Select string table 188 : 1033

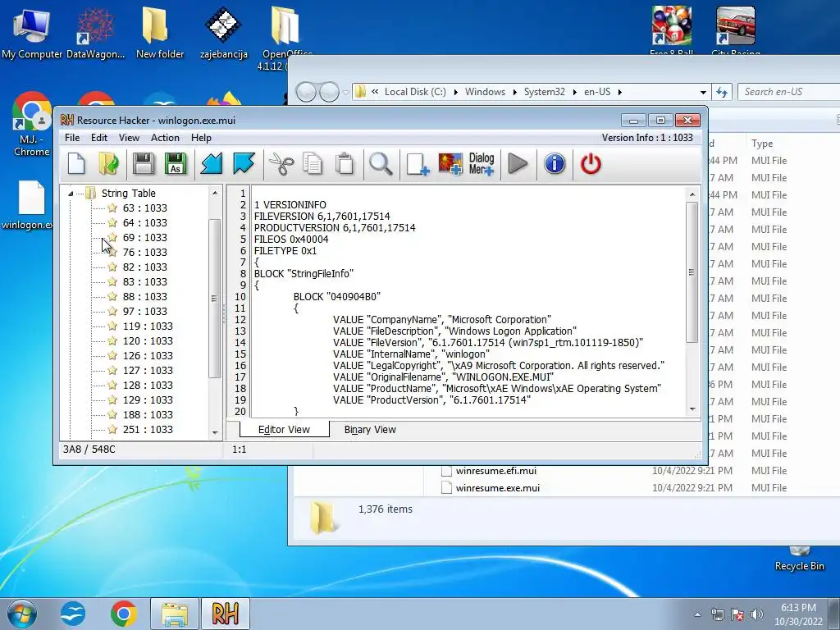[x=148, y=414]
